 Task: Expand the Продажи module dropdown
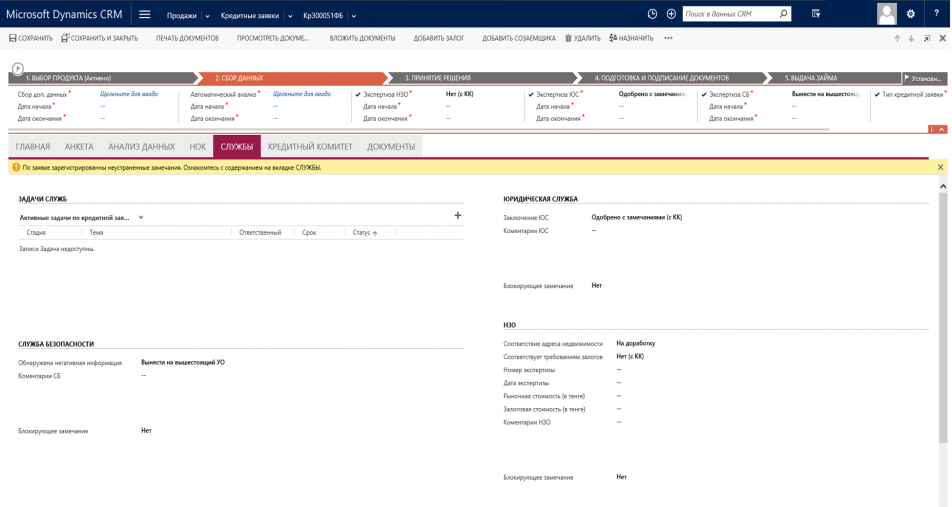[208, 16]
